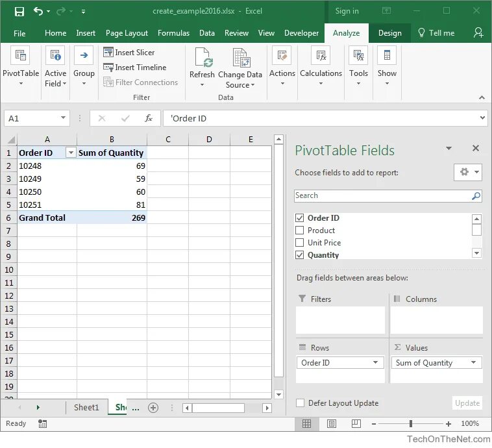Image resolution: width=492 pixels, height=448 pixels.
Task: Switch to Page Layout view in status bar
Action: coord(331,424)
